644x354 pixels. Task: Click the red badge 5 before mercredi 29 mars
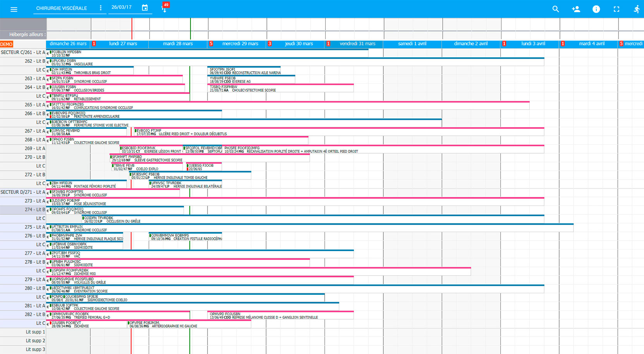(211, 44)
